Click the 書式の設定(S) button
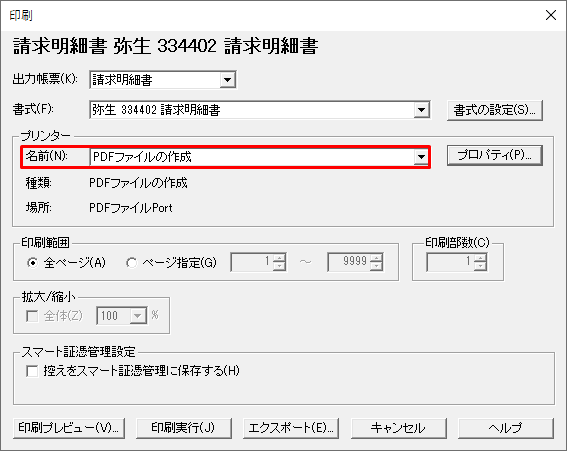This screenshot has height=451, width=567. pos(495,110)
